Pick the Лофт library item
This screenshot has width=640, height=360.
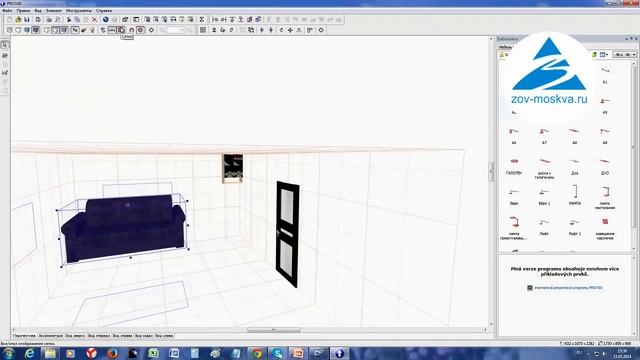[544, 227]
